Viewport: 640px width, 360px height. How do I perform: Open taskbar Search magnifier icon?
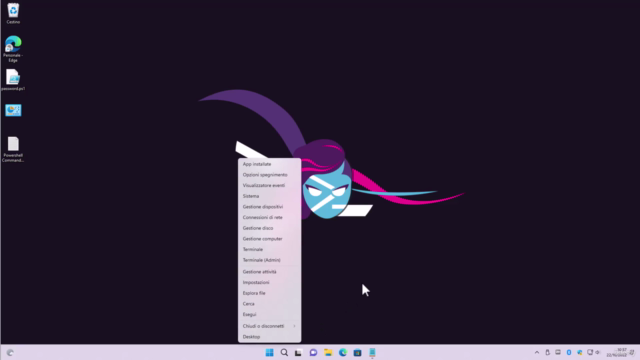click(284, 353)
